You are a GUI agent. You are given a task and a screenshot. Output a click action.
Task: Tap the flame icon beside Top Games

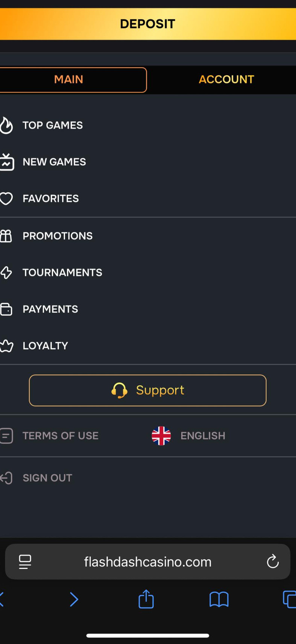[6, 125]
